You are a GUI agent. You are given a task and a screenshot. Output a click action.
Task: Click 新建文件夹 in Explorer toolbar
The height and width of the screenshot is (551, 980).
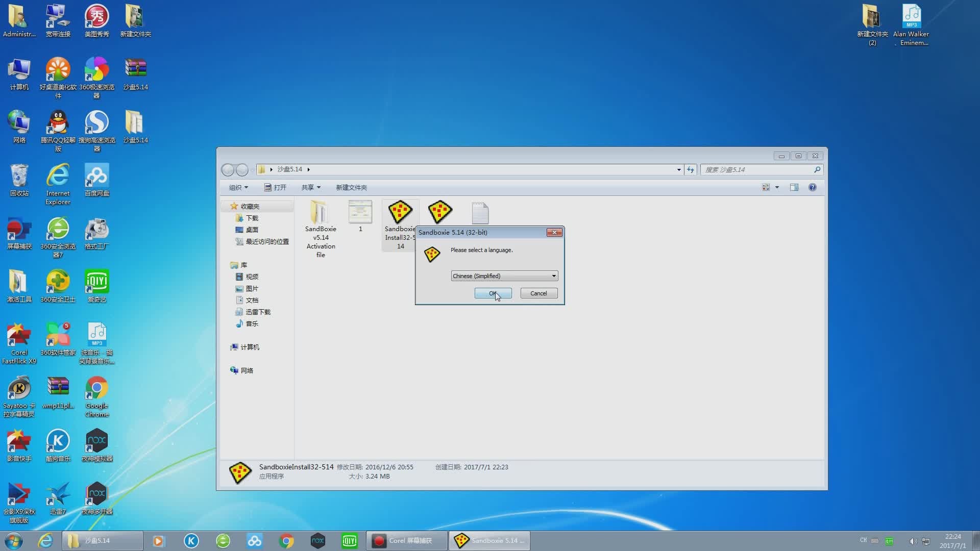click(x=351, y=188)
